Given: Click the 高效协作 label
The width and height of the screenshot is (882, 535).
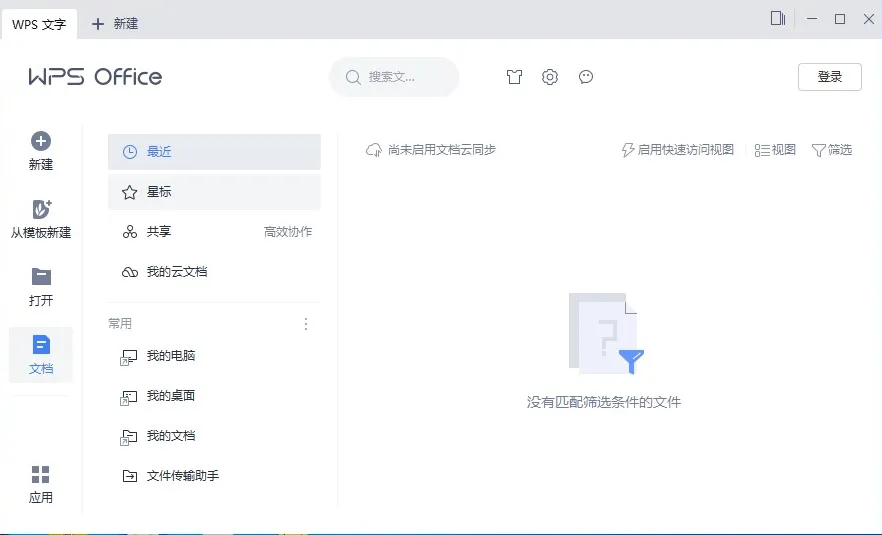Looking at the screenshot, I should pos(288,232).
